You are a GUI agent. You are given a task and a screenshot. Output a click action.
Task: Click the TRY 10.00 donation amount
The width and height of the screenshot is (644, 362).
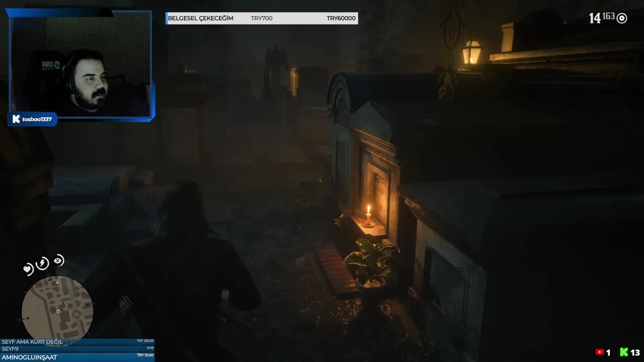(145, 355)
